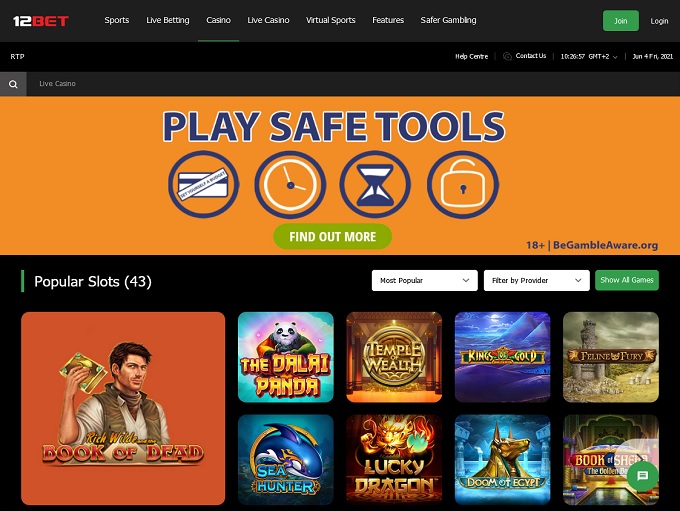Screen dimensions: 680x511
Task: Click the padlock icon in banner
Action: tap(463, 184)
